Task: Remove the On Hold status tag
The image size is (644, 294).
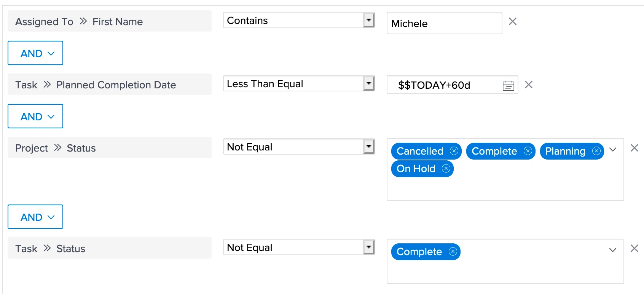Action: 446,169
